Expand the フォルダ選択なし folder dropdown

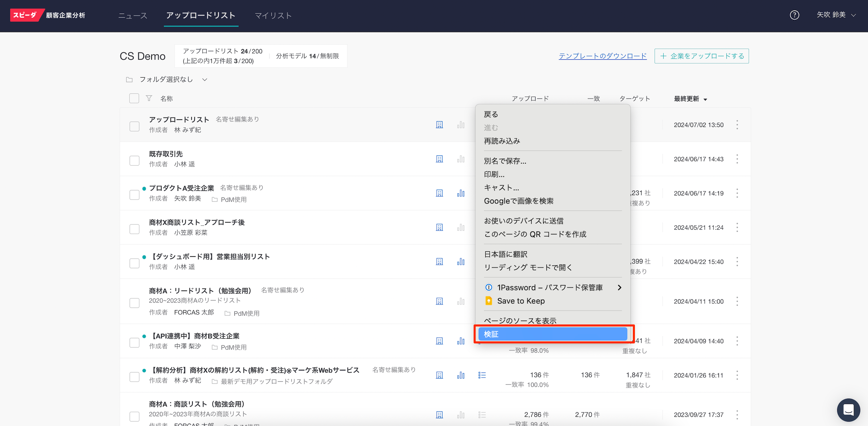166,80
